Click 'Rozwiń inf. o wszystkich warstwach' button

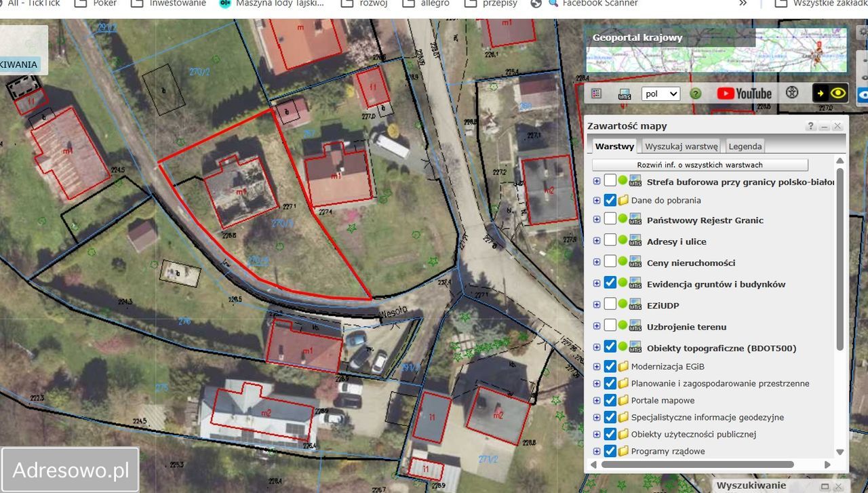pos(700,165)
